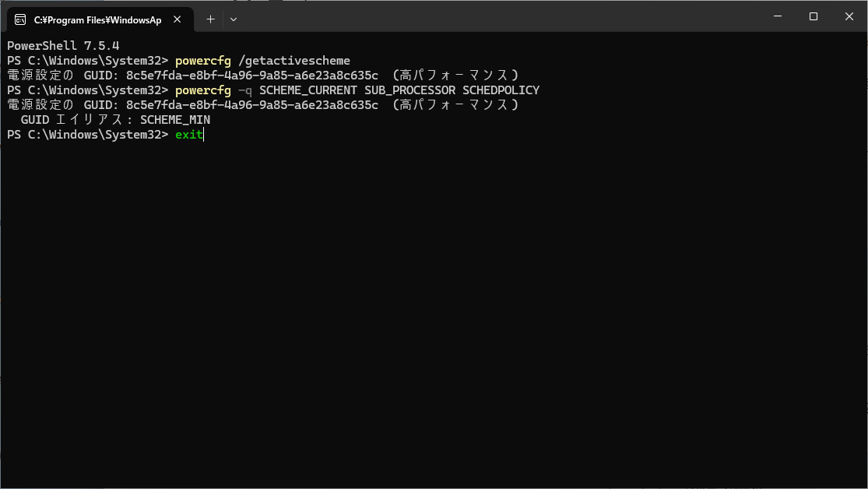868x489 pixels.
Task: Close the current PowerShell tab
Action: pyautogui.click(x=181, y=19)
